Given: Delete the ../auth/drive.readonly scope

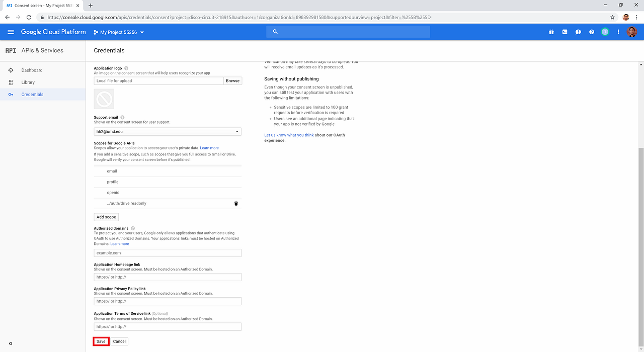Looking at the screenshot, I should (235, 203).
